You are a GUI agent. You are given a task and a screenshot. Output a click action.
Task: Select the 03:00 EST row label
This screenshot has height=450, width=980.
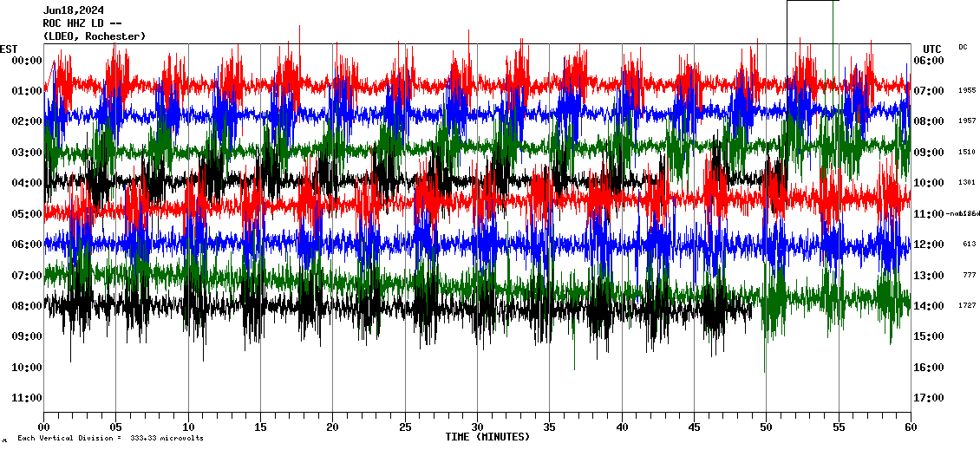pyautogui.click(x=28, y=153)
